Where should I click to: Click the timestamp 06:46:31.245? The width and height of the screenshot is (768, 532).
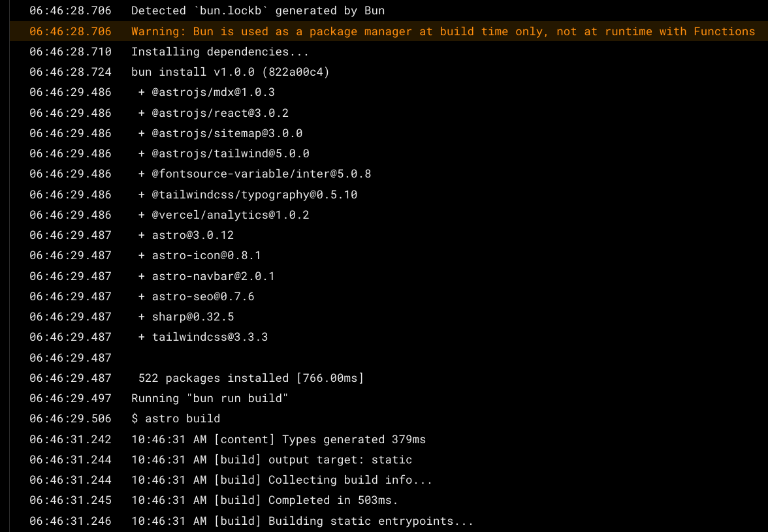click(71, 500)
